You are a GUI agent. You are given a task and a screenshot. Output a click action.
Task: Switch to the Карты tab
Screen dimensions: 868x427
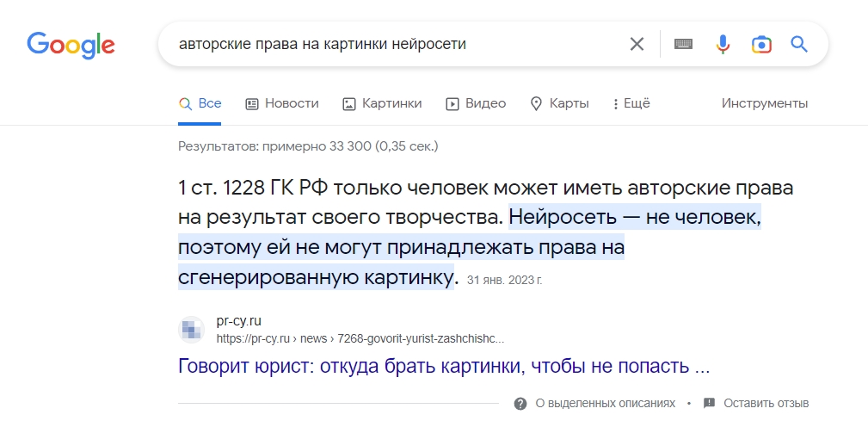point(559,103)
